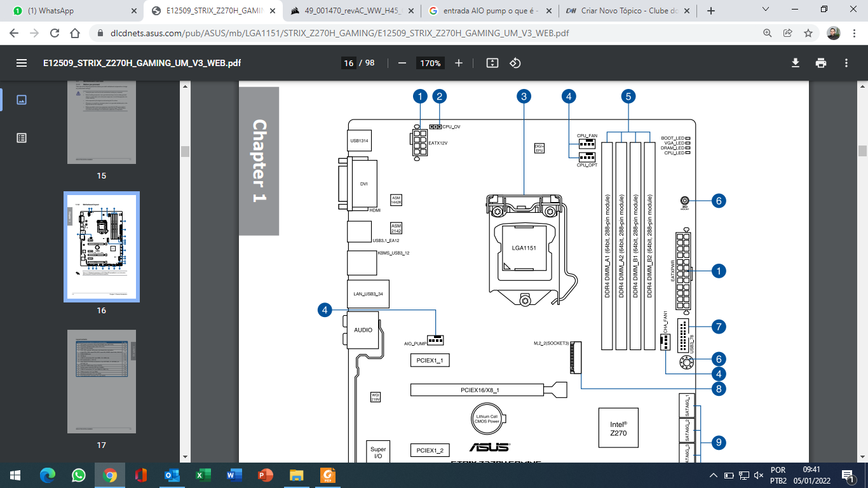Click the PCIEX1_1 slot label
The height and width of the screenshot is (488, 868).
(430, 360)
